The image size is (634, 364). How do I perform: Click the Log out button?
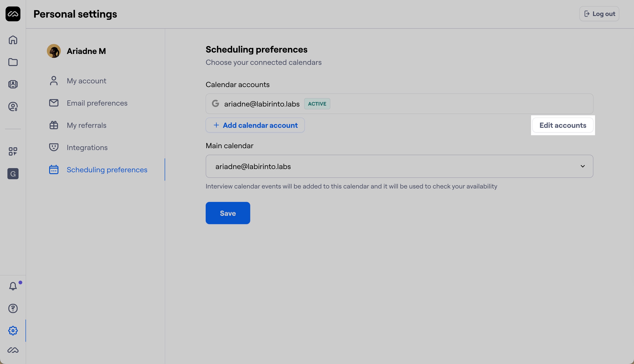coord(599,14)
